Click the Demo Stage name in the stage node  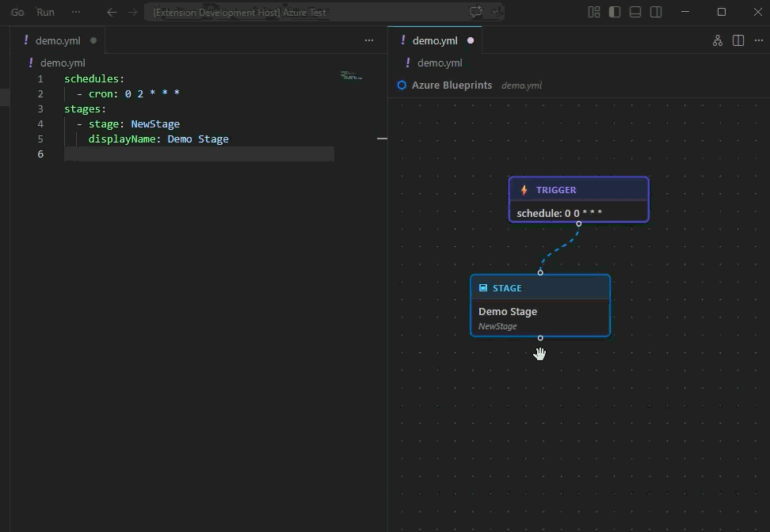508,312
